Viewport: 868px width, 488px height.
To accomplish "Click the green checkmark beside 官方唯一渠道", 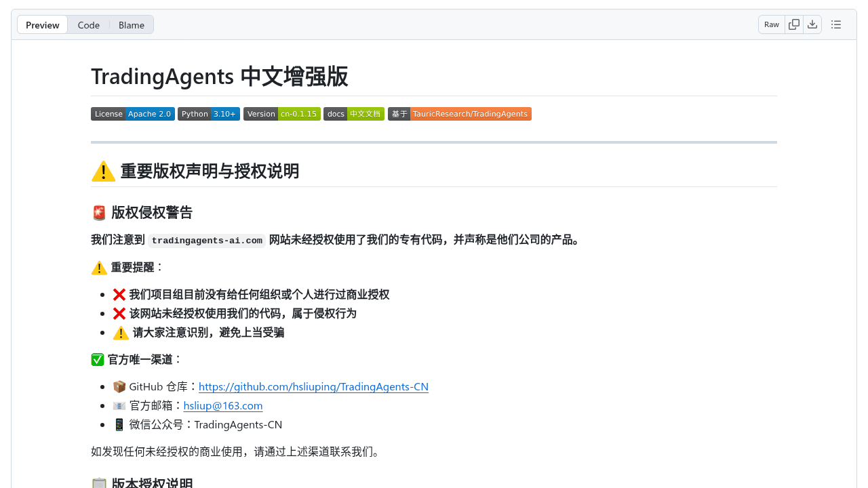I will 98,359.
